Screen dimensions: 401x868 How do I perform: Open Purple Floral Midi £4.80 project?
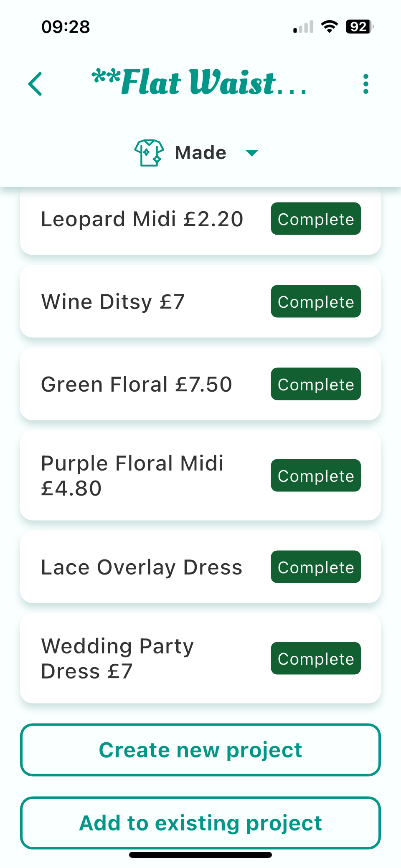pyautogui.click(x=132, y=476)
